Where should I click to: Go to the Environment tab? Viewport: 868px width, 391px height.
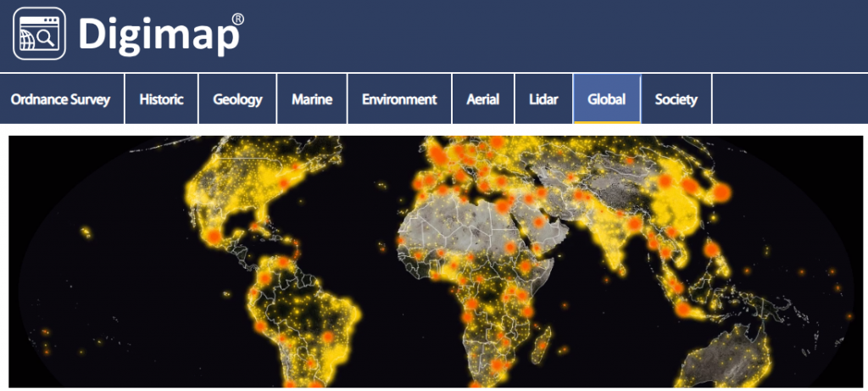click(x=399, y=99)
